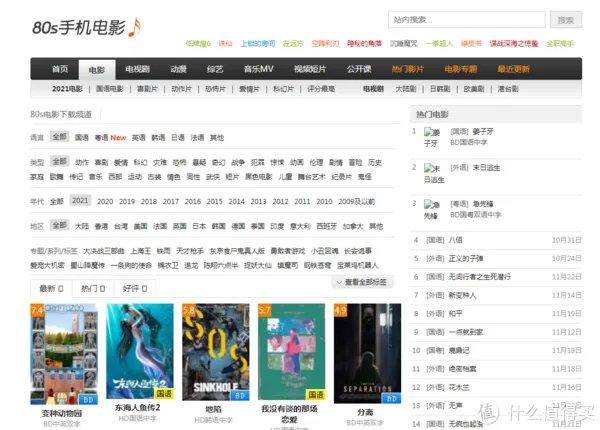Switch to the 最新 sort tab
The width and height of the screenshot is (600, 430).
point(51,288)
